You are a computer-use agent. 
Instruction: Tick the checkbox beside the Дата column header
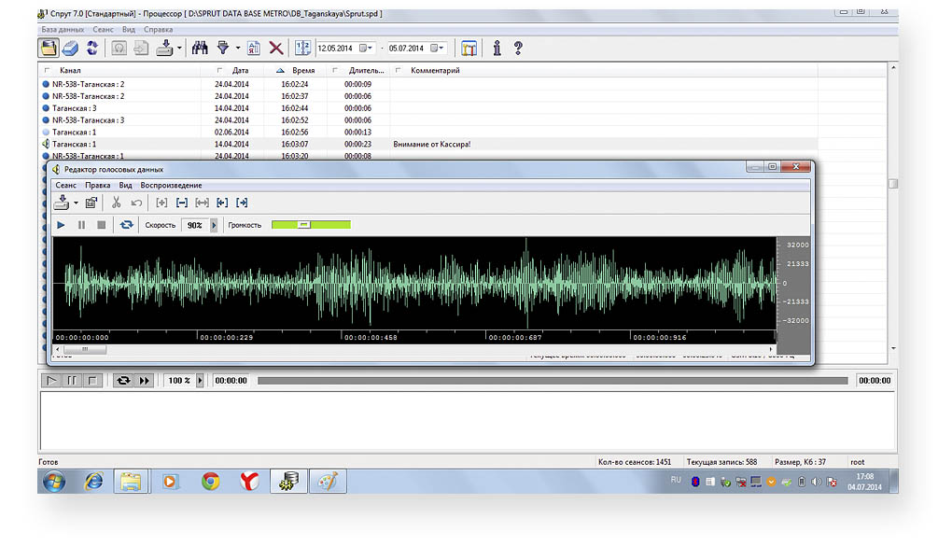click(x=219, y=70)
